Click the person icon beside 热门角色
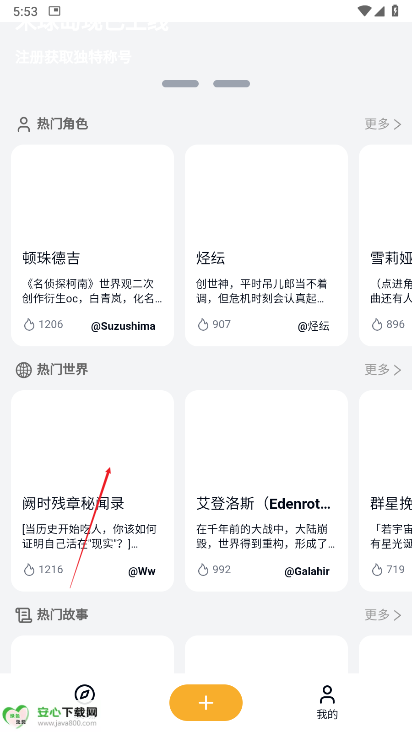 click(x=23, y=124)
